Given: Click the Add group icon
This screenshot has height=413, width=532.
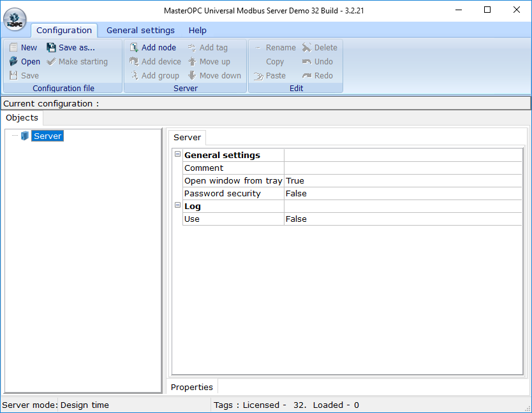Looking at the screenshot, I should (x=135, y=75).
